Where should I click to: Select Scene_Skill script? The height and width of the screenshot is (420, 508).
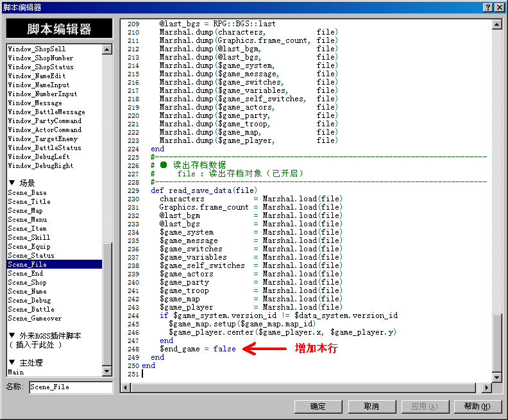point(29,238)
